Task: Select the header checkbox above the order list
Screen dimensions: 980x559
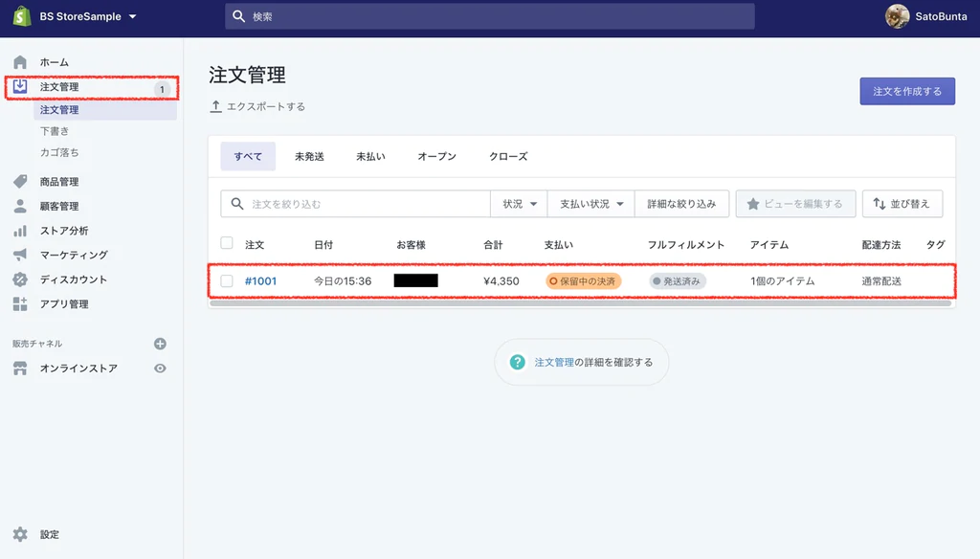Action: tap(227, 243)
